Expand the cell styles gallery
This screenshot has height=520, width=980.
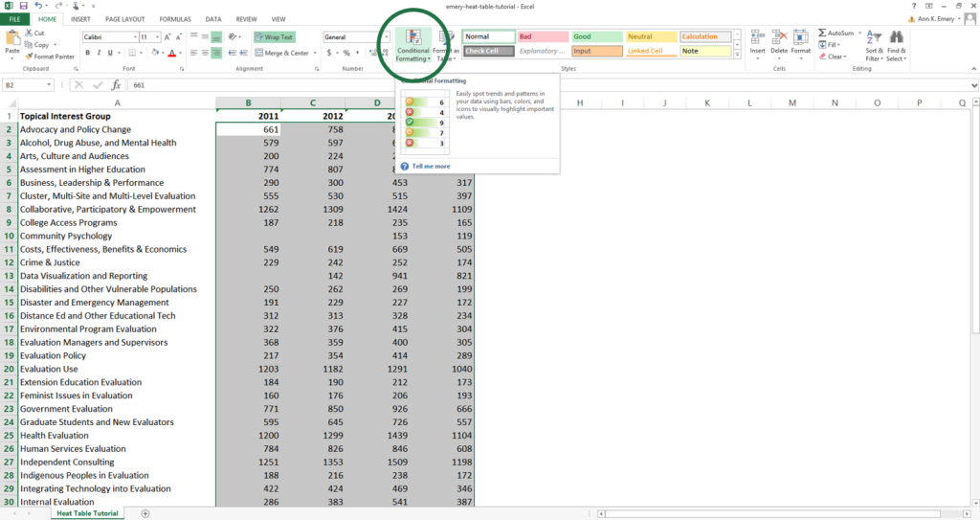[x=737, y=56]
